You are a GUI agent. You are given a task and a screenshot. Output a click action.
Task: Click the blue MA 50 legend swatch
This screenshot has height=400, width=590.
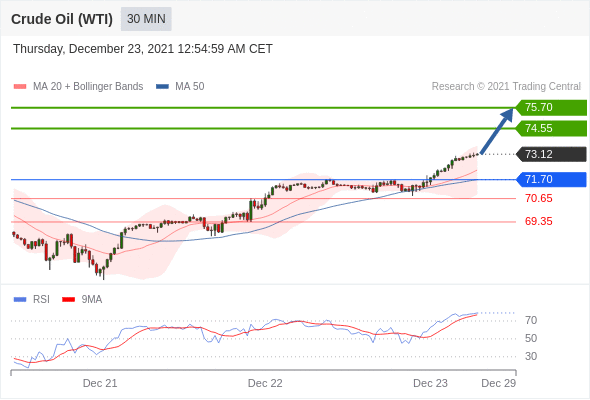[162, 87]
